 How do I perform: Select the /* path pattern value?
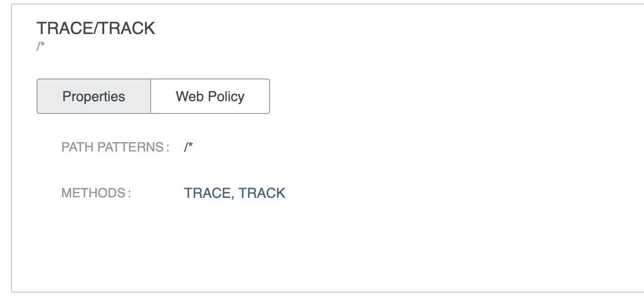188,147
